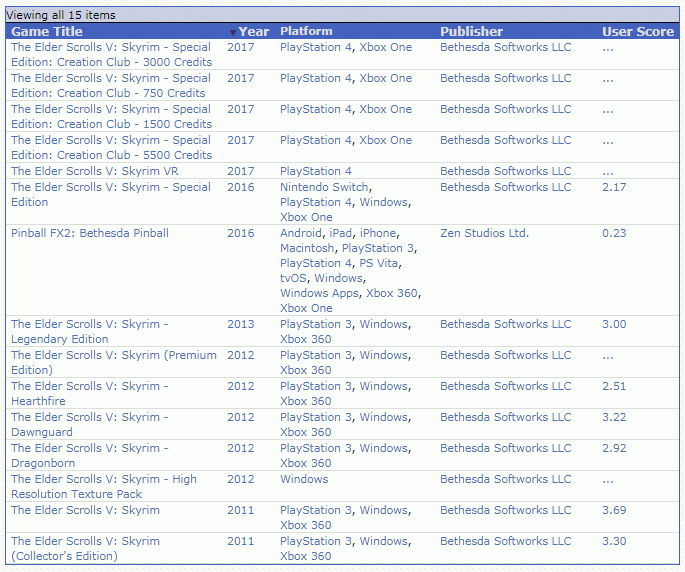Click Windows Apps platform link
Screen dimensions: 685x572
coord(319,293)
